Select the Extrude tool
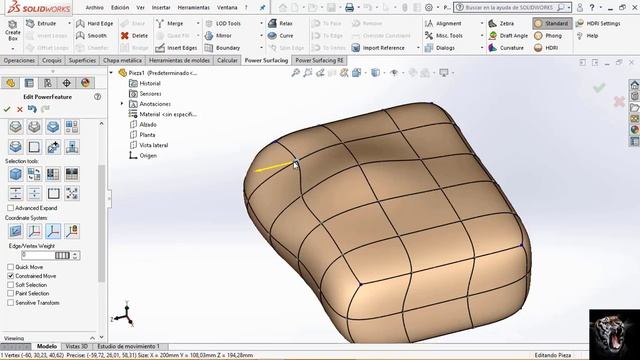 tap(41, 24)
